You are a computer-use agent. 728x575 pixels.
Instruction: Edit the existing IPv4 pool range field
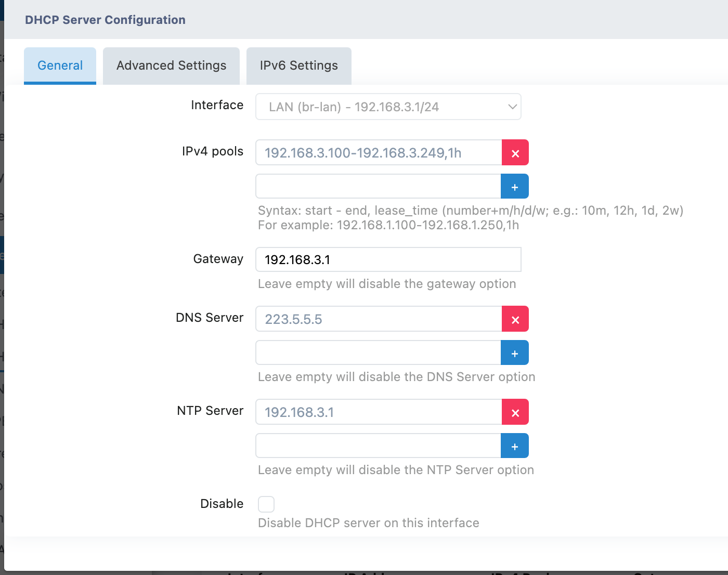tap(378, 153)
